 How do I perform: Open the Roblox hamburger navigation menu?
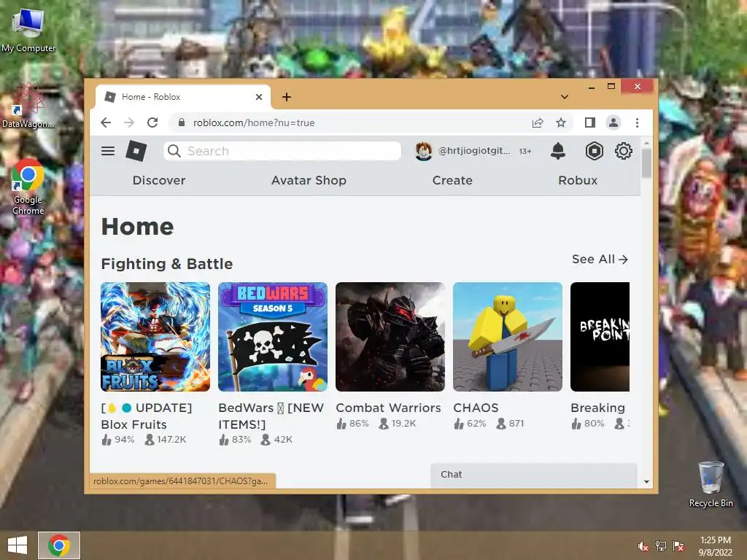tap(108, 151)
